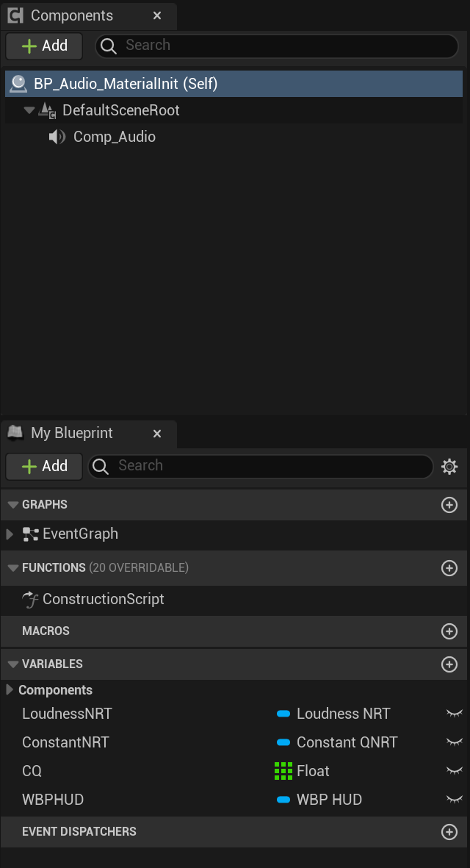This screenshot has height=868, width=470.
Task: Click the magnifying glass in Components search bar
Action: tap(108, 46)
